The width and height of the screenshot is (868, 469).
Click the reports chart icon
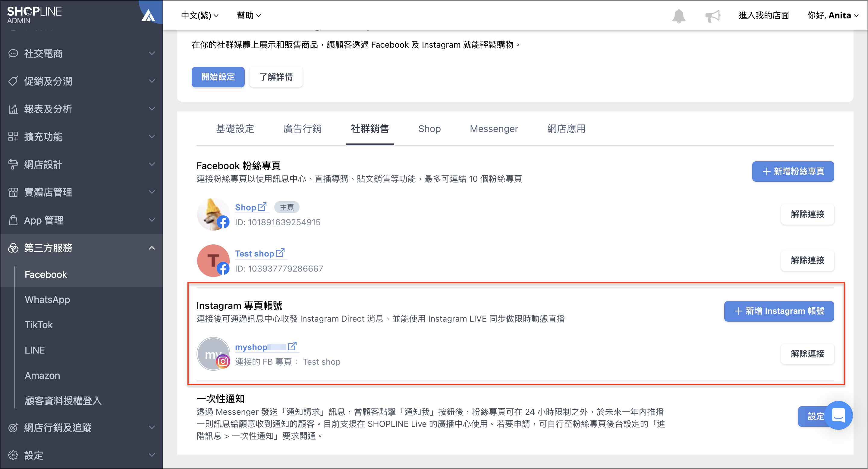pyautogui.click(x=13, y=109)
